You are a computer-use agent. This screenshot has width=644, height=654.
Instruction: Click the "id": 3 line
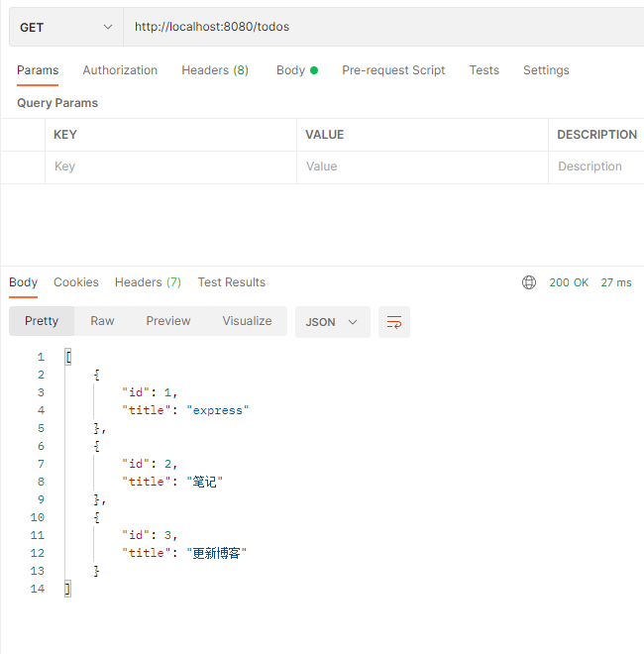(x=150, y=535)
